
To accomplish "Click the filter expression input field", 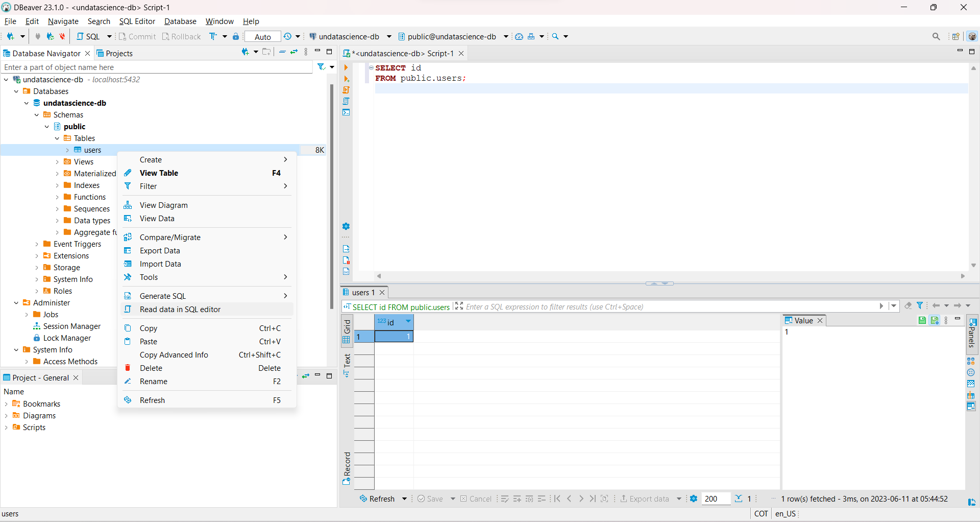I will [670, 307].
